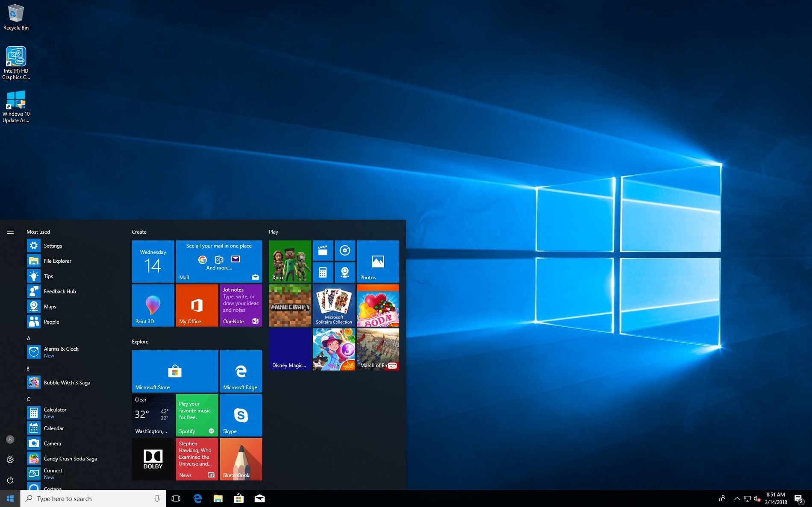Screen dimensions: 812x507
Task: Open Microsoft Solitaire Collection tile
Action: pos(334,305)
